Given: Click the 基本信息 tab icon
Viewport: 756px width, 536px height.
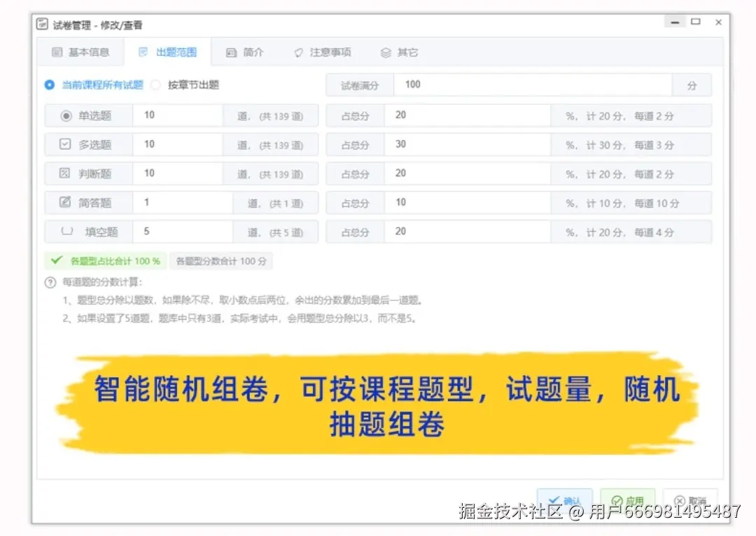Looking at the screenshot, I should coord(57,52).
